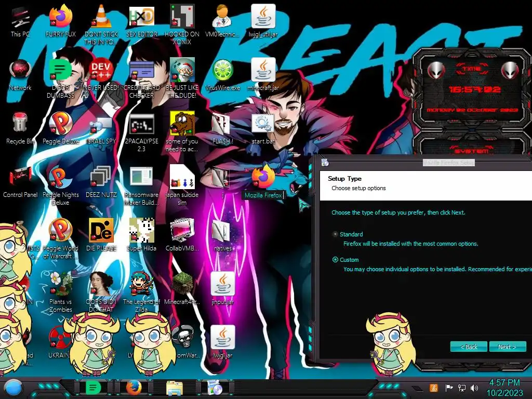Launch Peggle World of Warcraft shortcut

click(61, 231)
